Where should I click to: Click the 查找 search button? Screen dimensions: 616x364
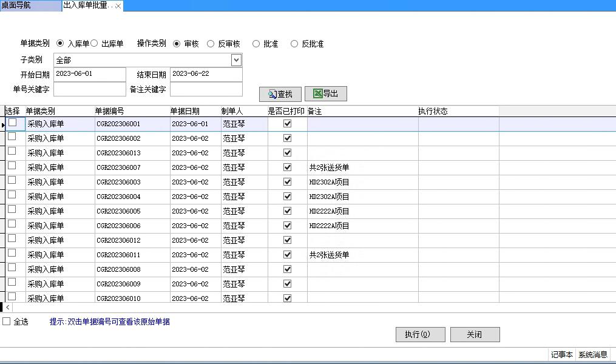coord(280,94)
